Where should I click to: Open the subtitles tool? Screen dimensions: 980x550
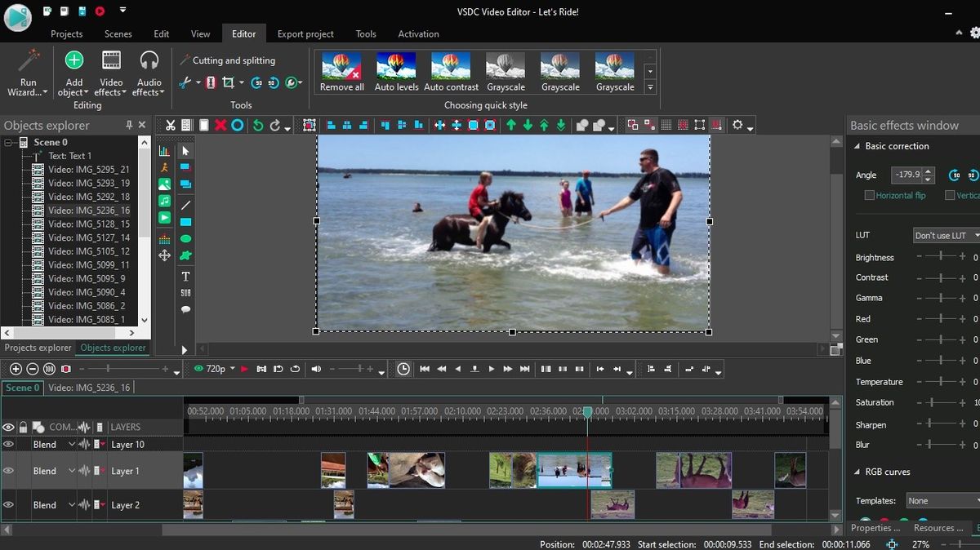185,292
